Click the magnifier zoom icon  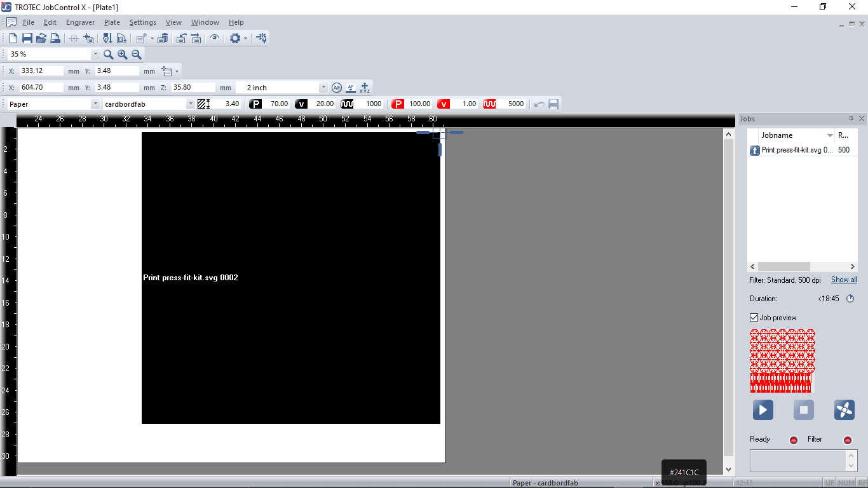(109, 55)
